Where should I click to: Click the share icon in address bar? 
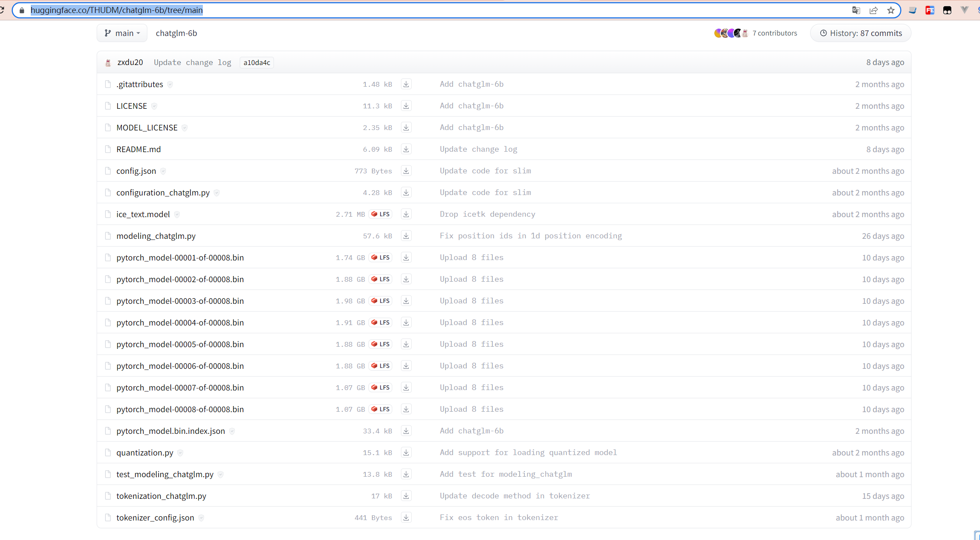tap(873, 10)
